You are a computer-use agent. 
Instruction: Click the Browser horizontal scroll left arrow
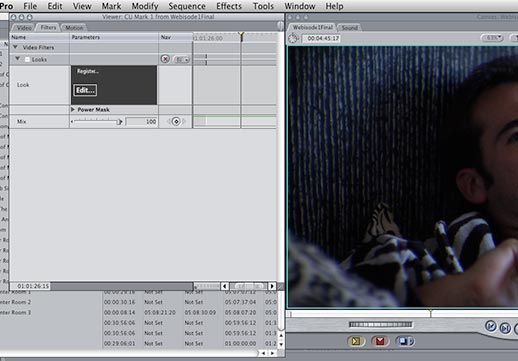[263, 353]
